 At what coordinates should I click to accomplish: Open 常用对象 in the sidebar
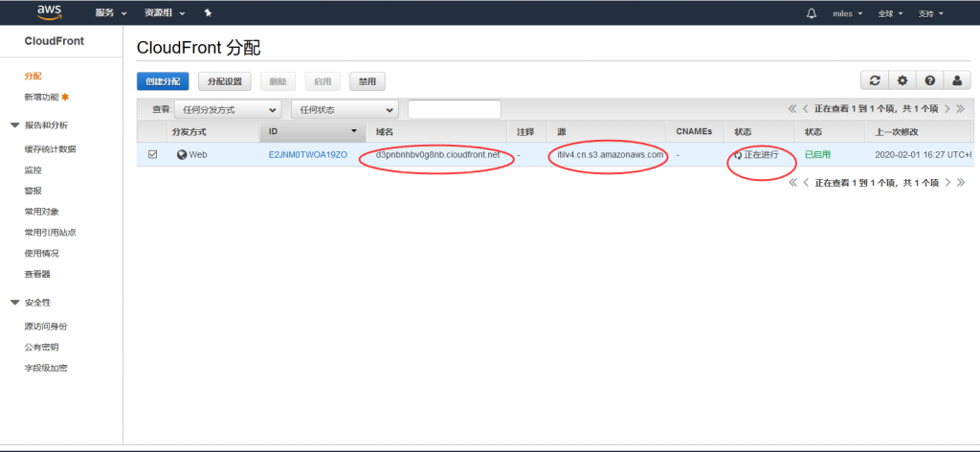click(41, 212)
